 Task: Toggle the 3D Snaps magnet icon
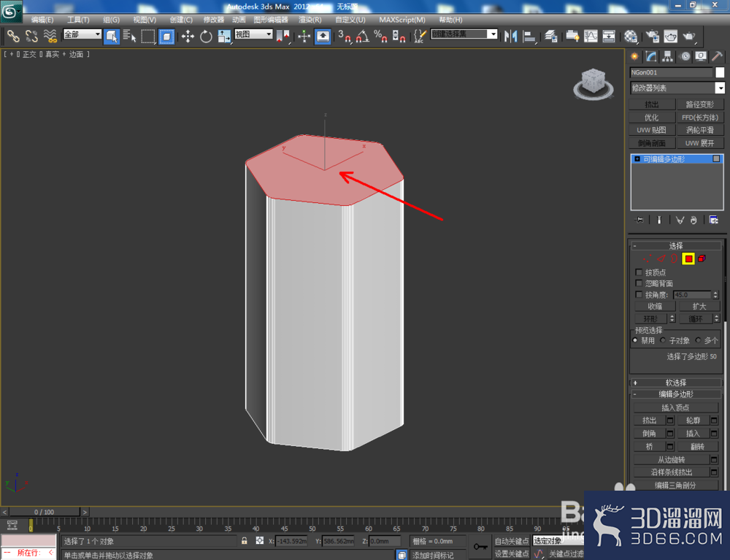pos(345,36)
